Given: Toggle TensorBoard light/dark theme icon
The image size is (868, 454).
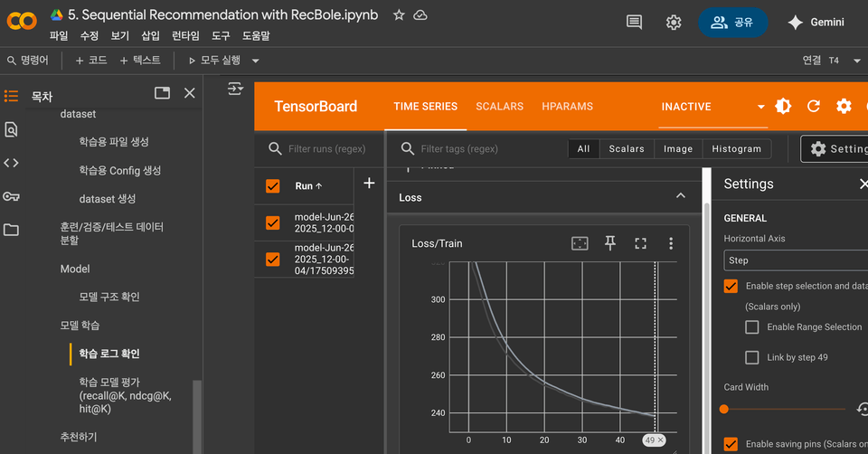Looking at the screenshot, I should 783,106.
